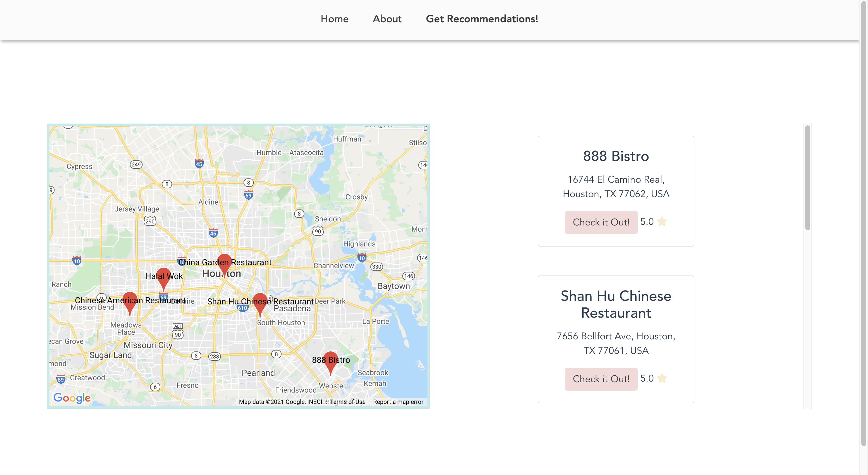Click the Shan Hu Chinese Restaurant card title
The image size is (868, 475).
pyautogui.click(x=616, y=304)
